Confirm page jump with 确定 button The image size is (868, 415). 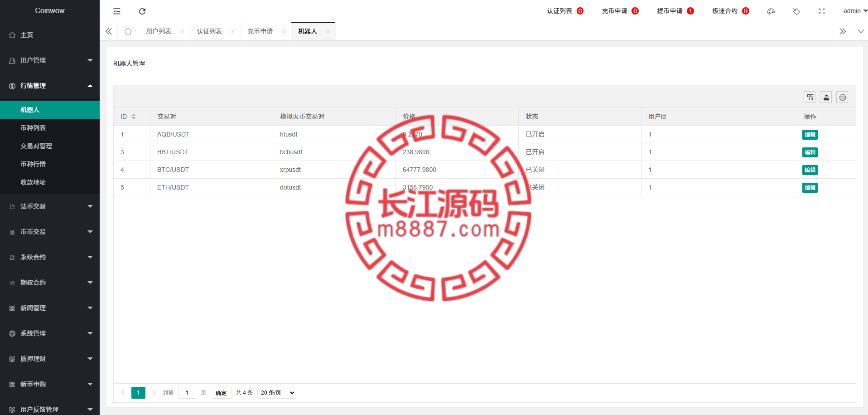click(x=221, y=393)
